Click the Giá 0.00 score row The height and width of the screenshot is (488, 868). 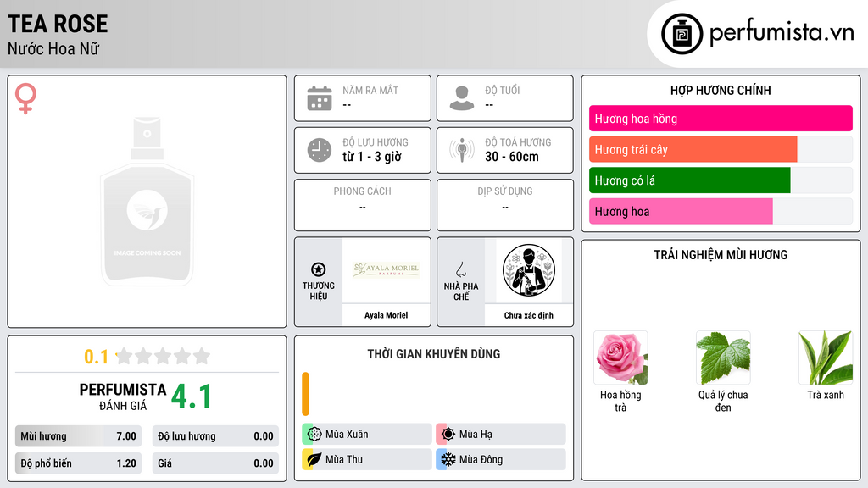pos(215,463)
